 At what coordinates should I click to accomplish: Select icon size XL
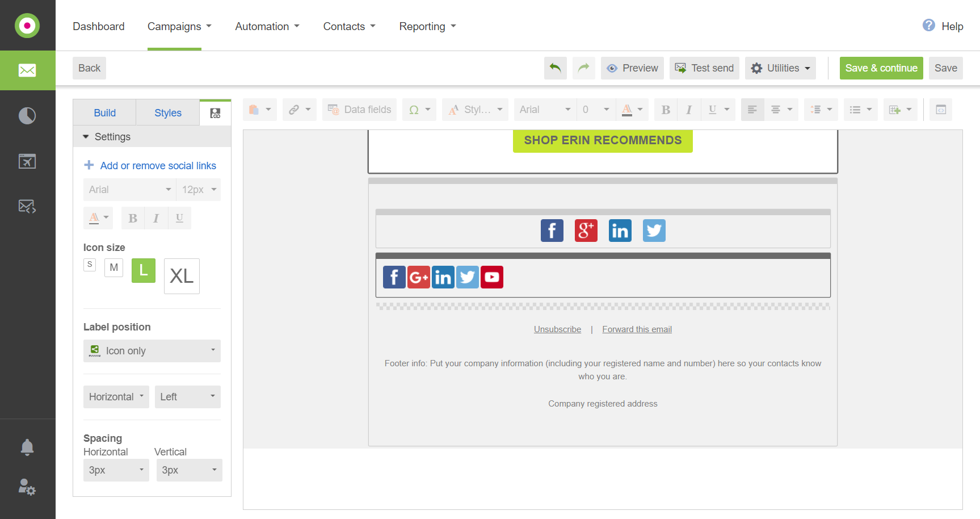pyautogui.click(x=182, y=276)
